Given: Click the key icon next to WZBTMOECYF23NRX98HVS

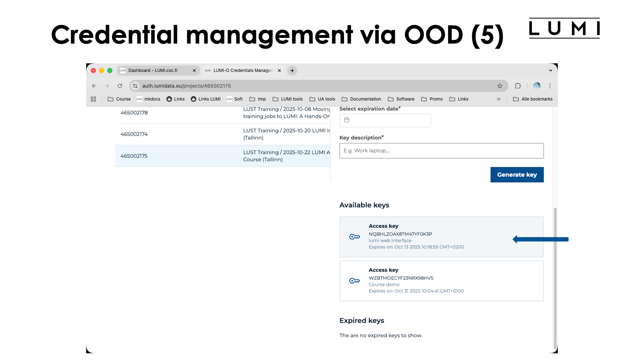Looking at the screenshot, I should [x=355, y=281].
